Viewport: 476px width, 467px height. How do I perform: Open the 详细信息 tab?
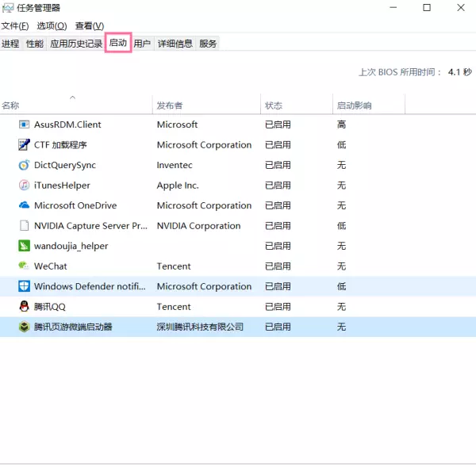(x=175, y=44)
